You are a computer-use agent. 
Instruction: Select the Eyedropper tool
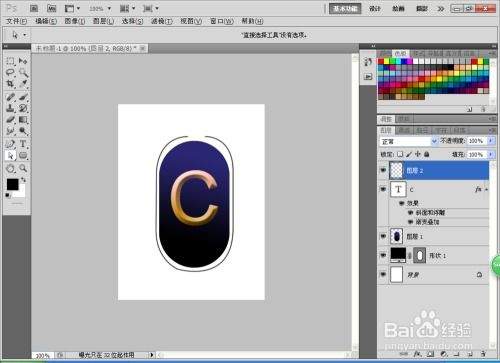pos(23,84)
